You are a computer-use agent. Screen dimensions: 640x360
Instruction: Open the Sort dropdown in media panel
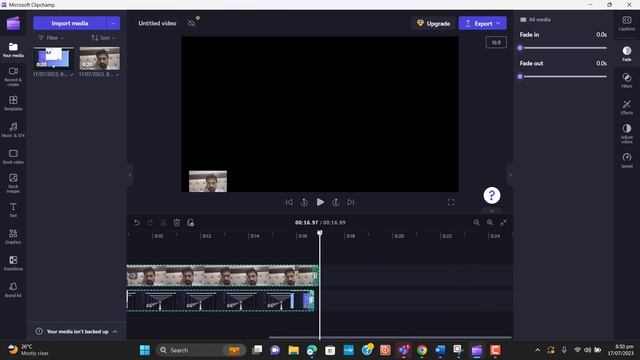coord(103,38)
